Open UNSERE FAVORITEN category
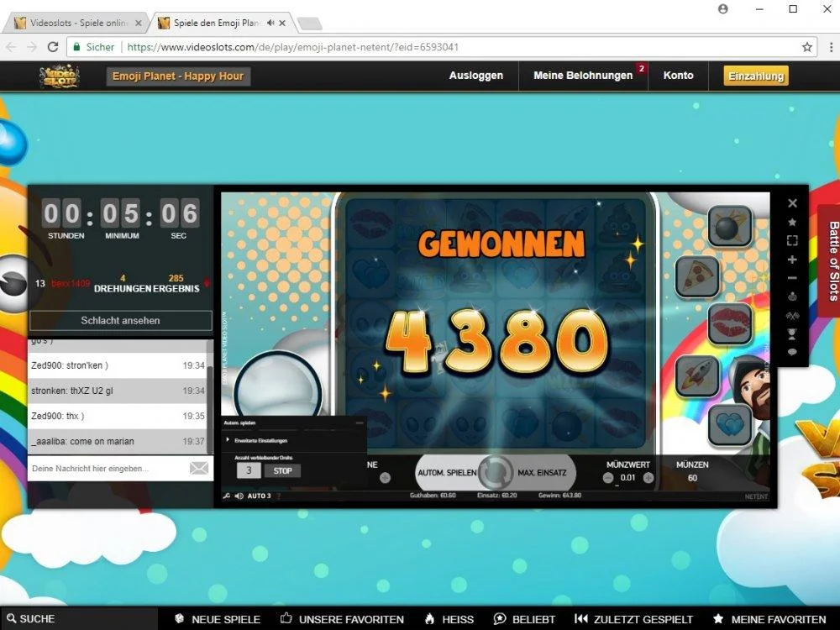This screenshot has width=840, height=630. (x=342, y=619)
